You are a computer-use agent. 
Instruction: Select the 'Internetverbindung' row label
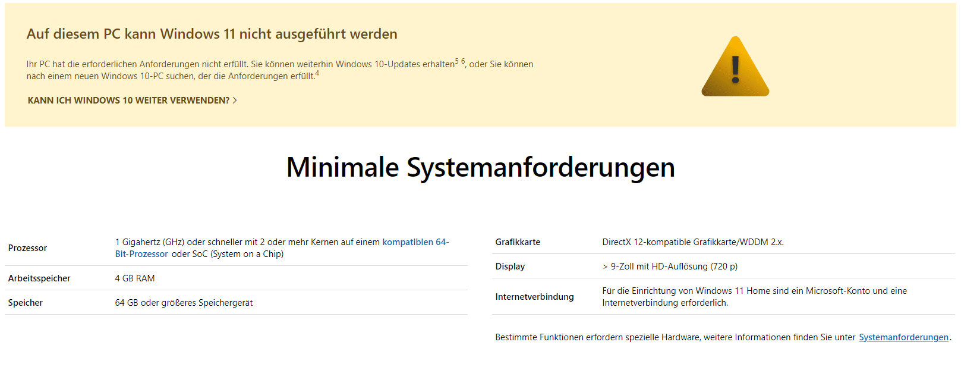coord(534,297)
